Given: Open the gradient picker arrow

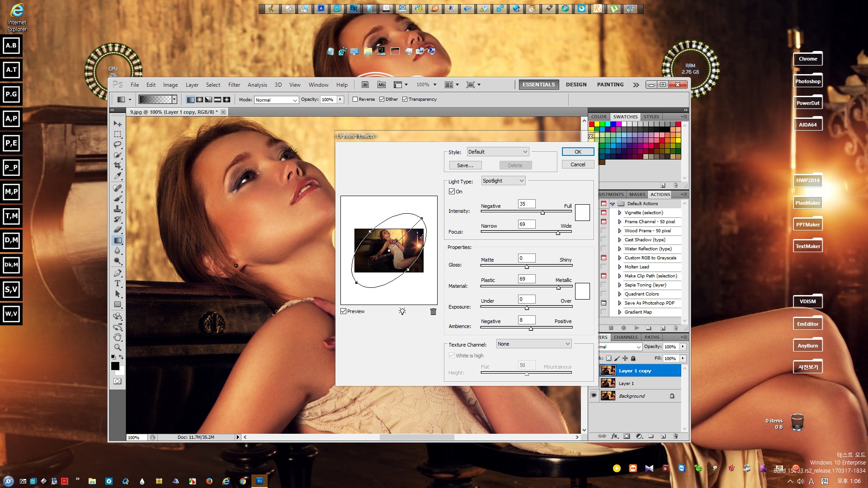Looking at the screenshot, I should (174, 99).
